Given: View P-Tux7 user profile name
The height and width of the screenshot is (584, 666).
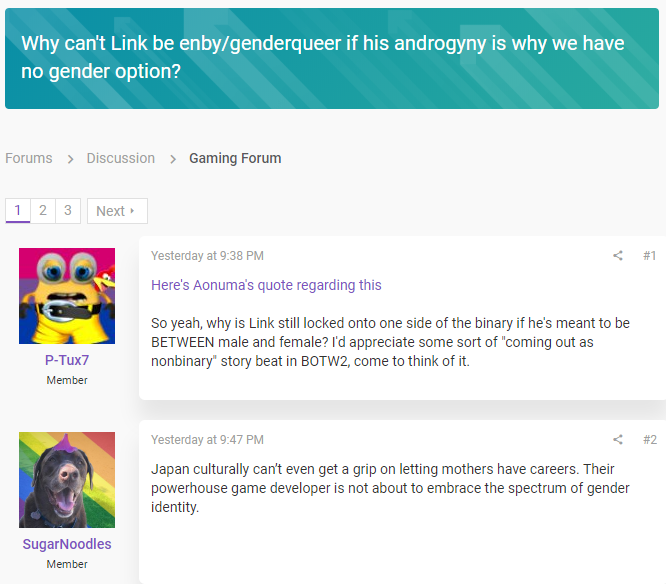Looking at the screenshot, I should click(x=67, y=360).
